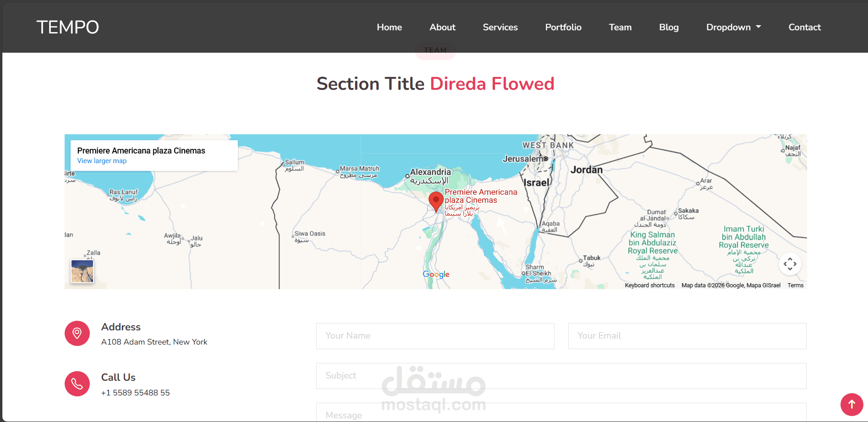Focus the Your Name input field

click(x=435, y=336)
